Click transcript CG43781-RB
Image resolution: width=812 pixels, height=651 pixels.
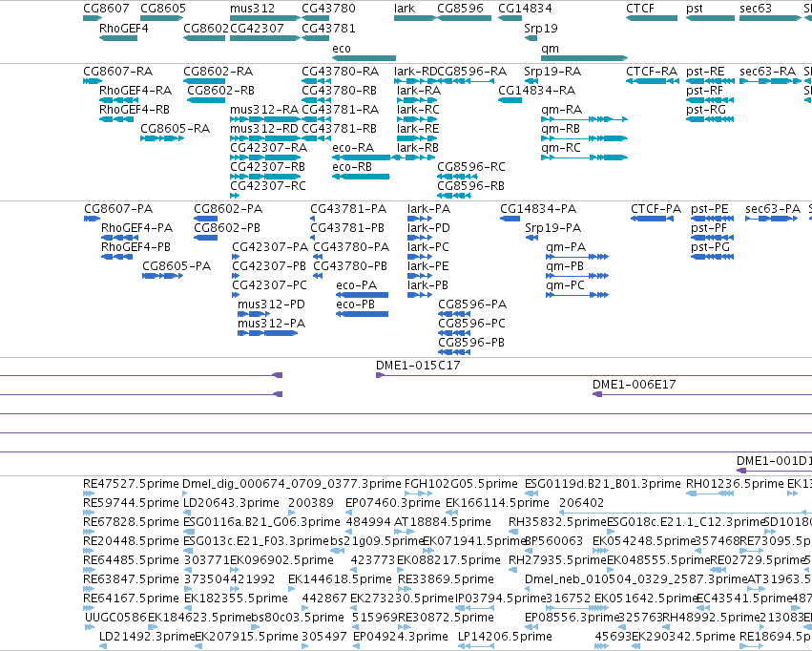tap(316, 138)
